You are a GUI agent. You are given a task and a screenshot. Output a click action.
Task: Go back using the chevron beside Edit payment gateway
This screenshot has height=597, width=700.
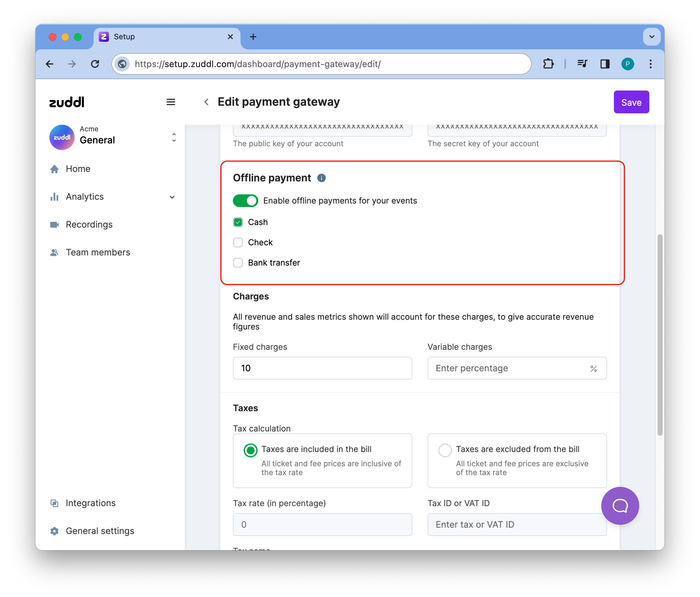point(206,102)
